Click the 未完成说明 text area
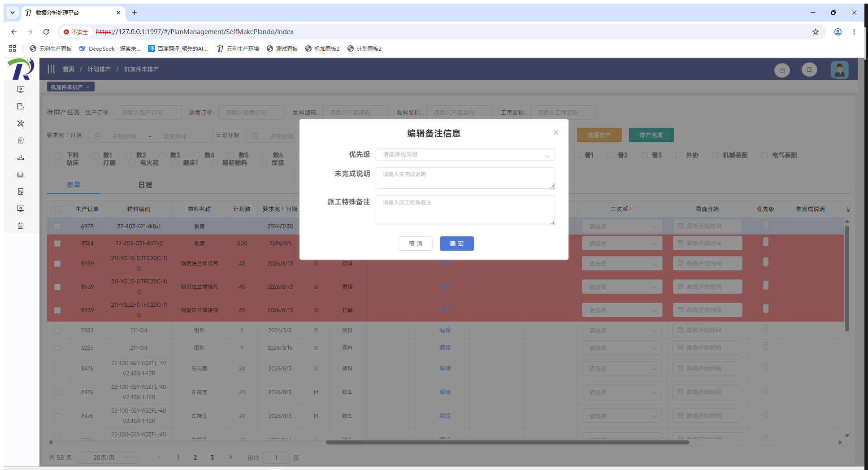This screenshot has width=868, height=470. point(465,178)
